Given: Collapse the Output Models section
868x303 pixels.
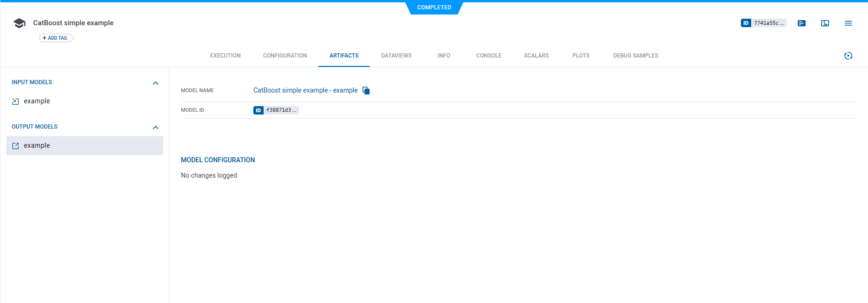Looking at the screenshot, I should click(x=156, y=128).
